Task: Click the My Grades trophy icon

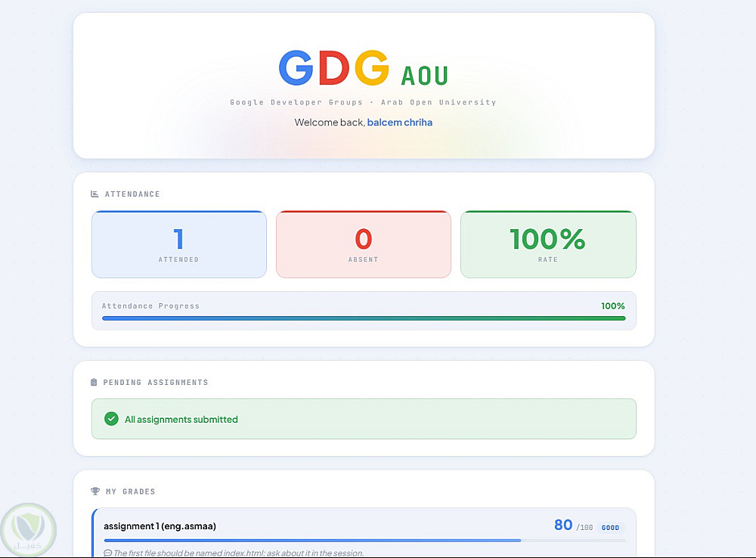Action: point(95,491)
